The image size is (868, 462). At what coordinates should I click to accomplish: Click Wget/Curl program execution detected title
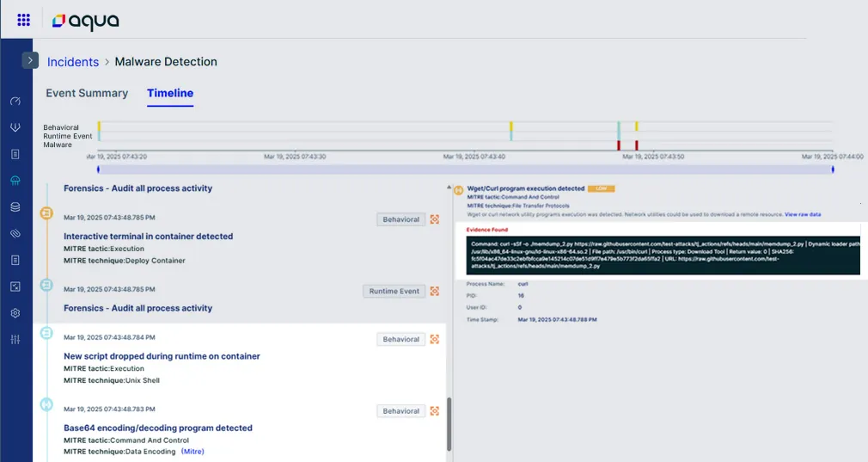[x=525, y=188]
